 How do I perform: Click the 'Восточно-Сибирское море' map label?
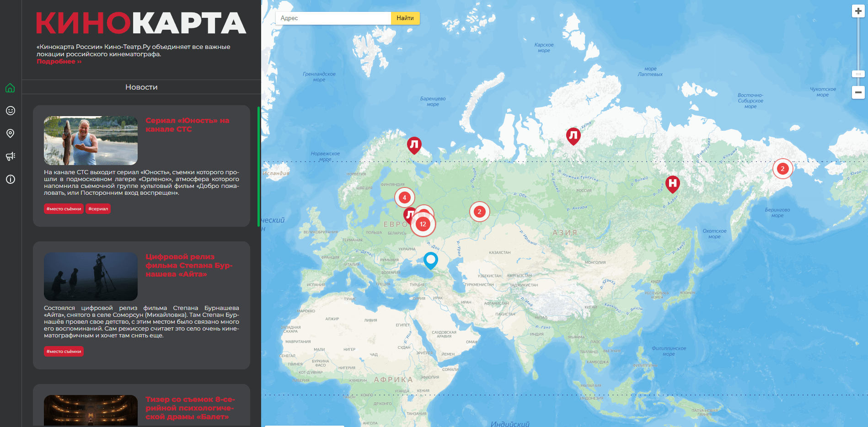pyautogui.click(x=750, y=101)
